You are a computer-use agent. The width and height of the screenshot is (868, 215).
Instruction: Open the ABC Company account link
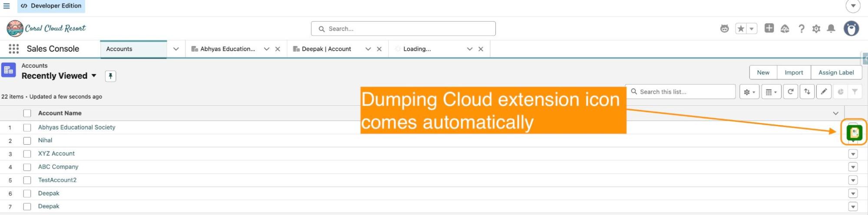coord(58,167)
